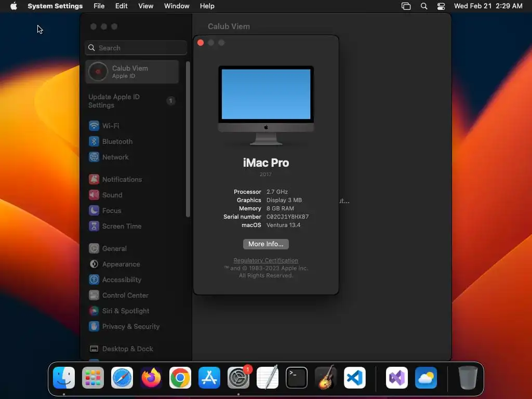Open the App Store Dock icon

click(209, 378)
